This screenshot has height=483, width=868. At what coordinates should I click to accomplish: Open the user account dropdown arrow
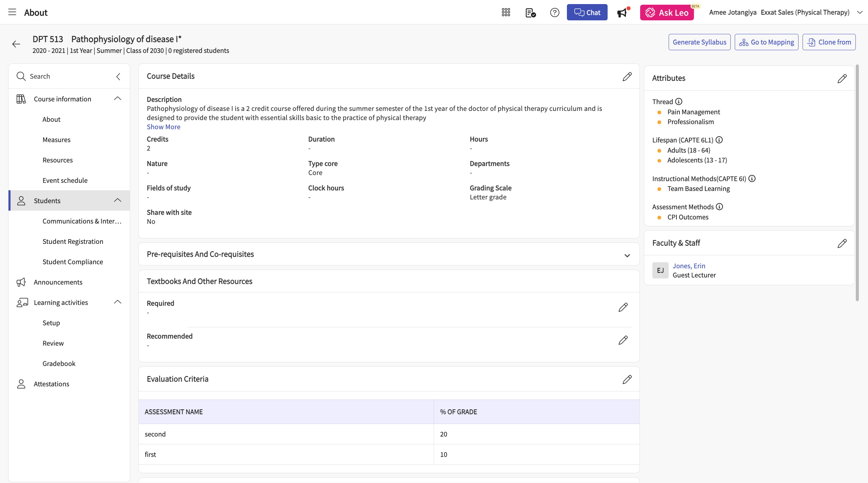click(860, 13)
